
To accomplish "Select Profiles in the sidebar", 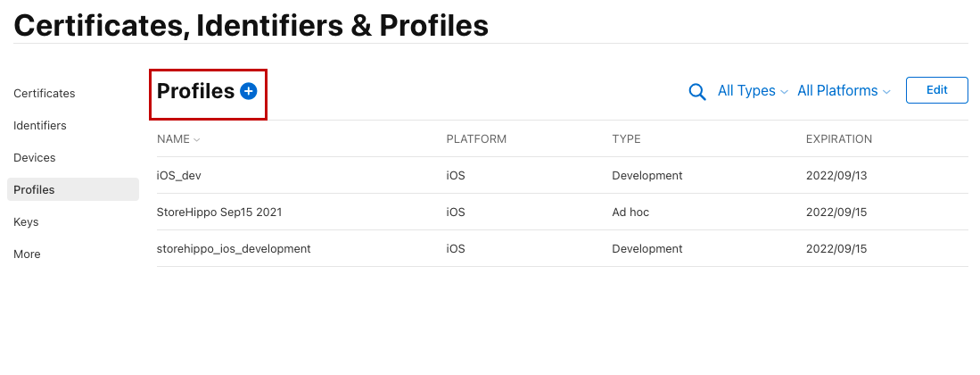I will coord(35,190).
